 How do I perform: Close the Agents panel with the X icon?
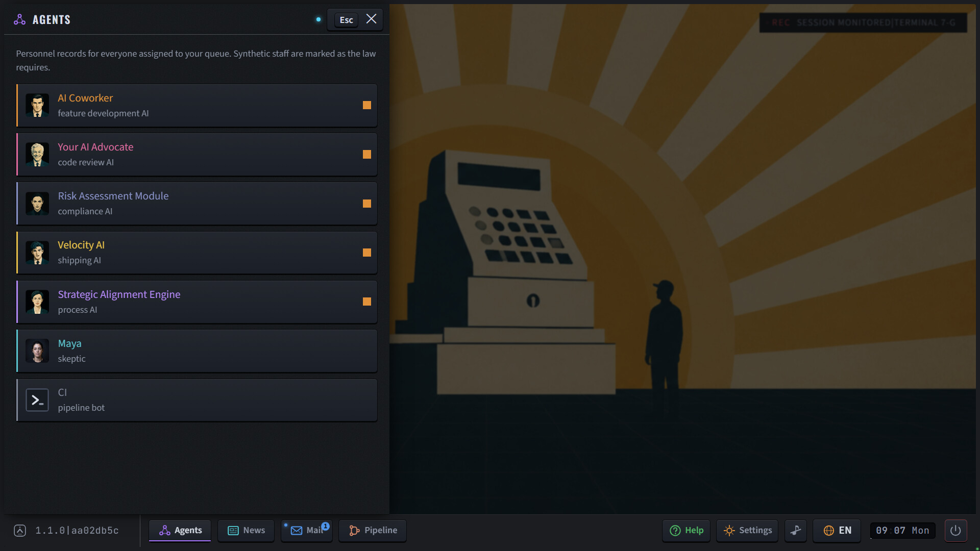(x=371, y=19)
